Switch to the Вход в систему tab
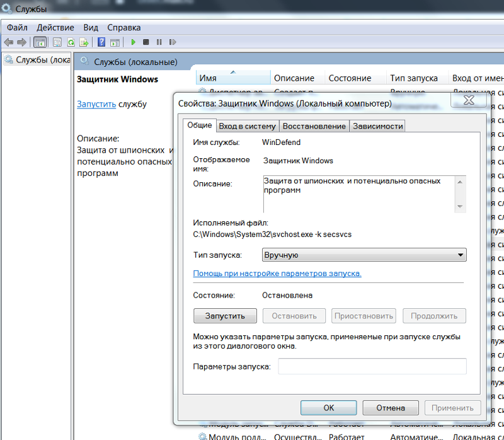This screenshot has height=440, width=504. [x=247, y=126]
